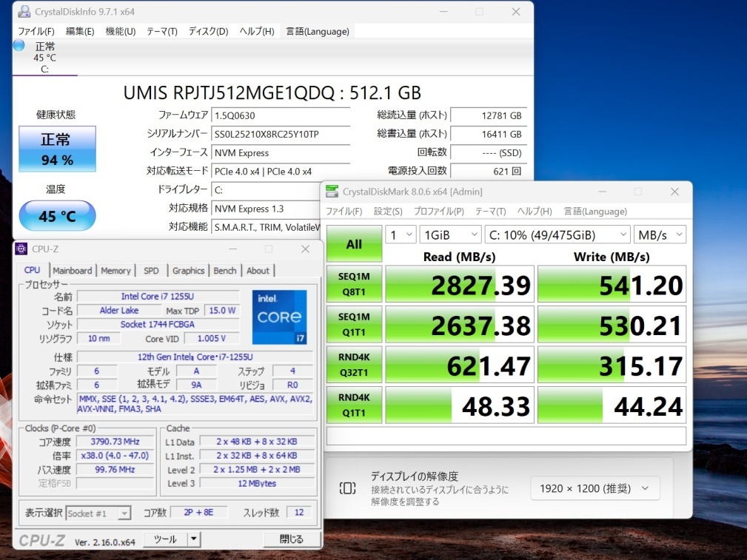Start the RND4K Q32T1 benchmark test
Image resolution: width=747 pixels, height=560 pixels.
point(354,365)
